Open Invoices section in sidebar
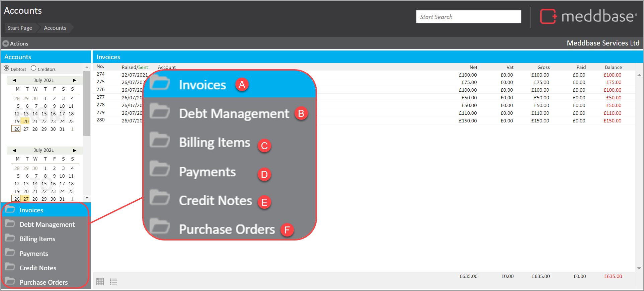 coord(46,210)
